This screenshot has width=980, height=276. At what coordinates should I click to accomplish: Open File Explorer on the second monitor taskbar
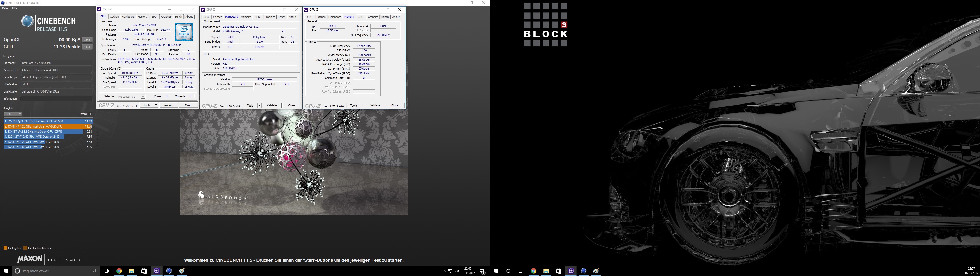[546, 271]
